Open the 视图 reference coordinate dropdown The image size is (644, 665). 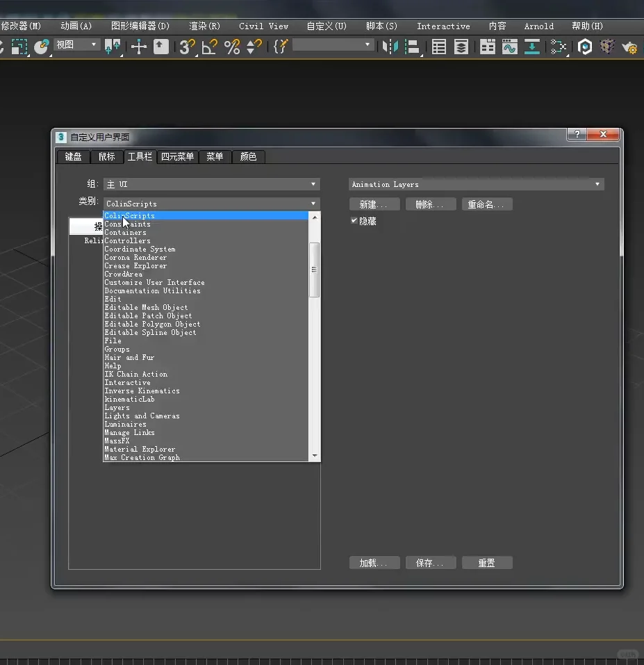(x=77, y=45)
